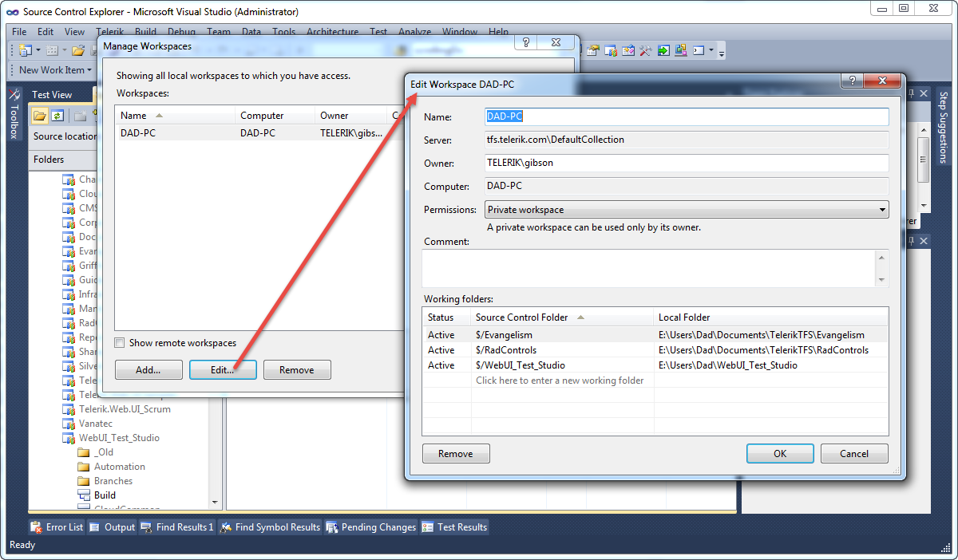Open the Open File toolbar icon
The width and height of the screenshot is (958, 560).
pyautogui.click(x=78, y=50)
